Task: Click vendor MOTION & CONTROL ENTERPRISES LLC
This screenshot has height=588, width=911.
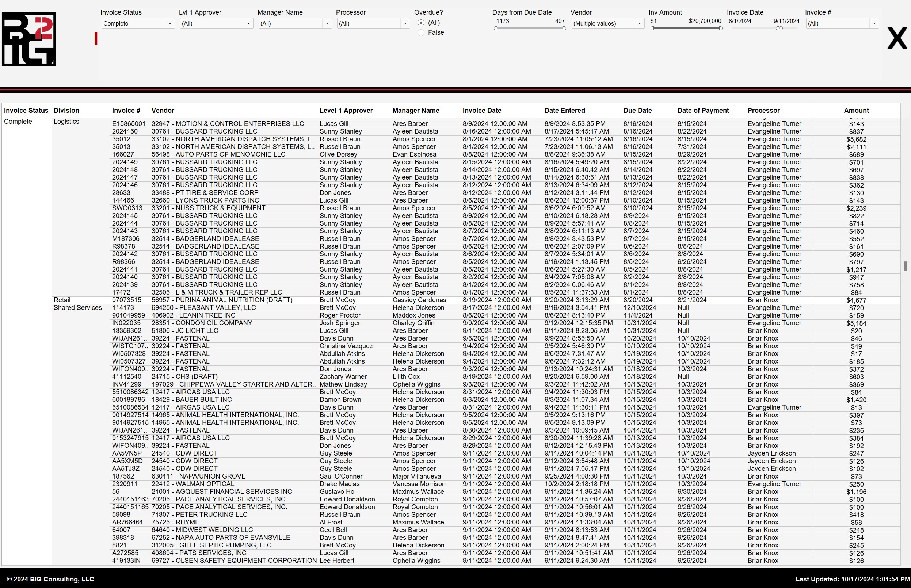Action: pyautogui.click(x=228, y=124)
